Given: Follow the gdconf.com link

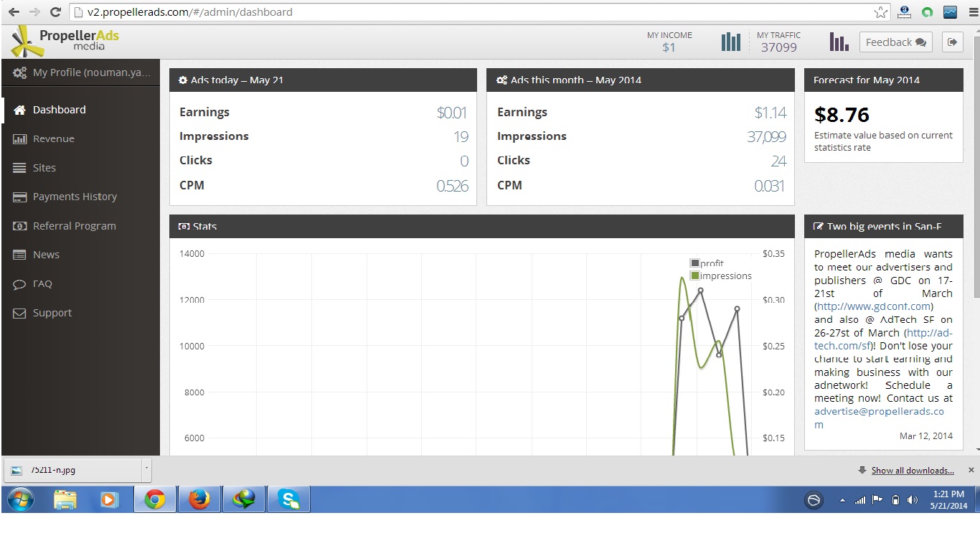Looking at the screenshot, I should point(874,306).
